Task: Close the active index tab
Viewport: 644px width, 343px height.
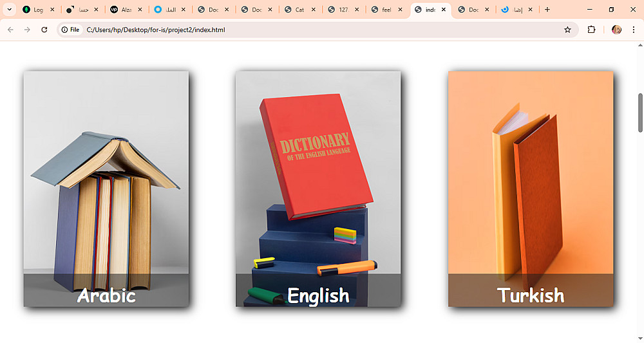Action: pos(444,10)
